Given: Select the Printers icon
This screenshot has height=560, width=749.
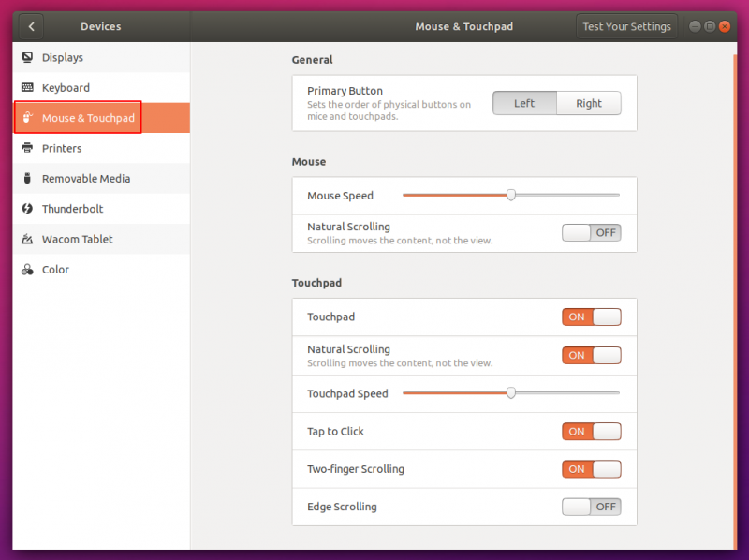Looking at the screenshot, I should [26, 148].
